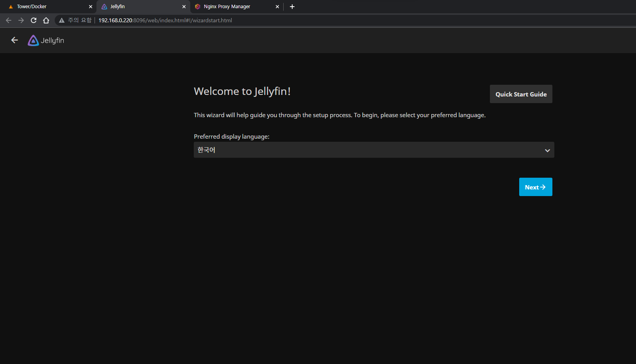The height and width of the screenshot is (364, 636).
Task: Click the wizard description text
Action: pyautogui.click(x=340, y=115)
